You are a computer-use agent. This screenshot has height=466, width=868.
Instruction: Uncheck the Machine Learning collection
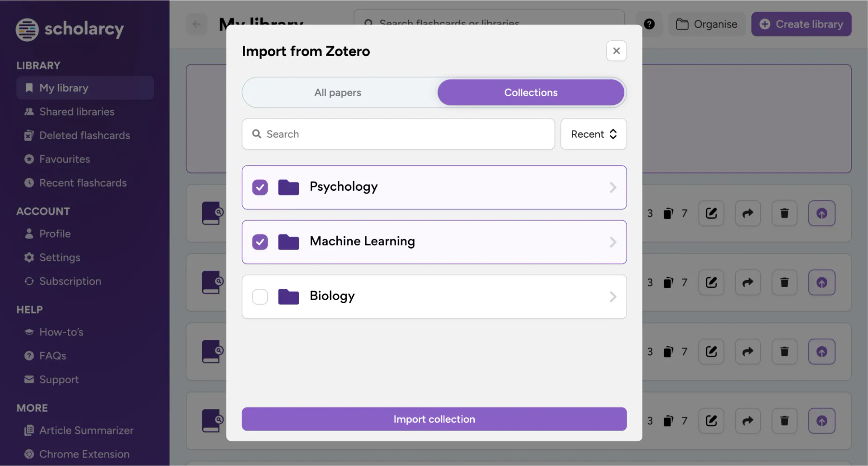[260, 242]
